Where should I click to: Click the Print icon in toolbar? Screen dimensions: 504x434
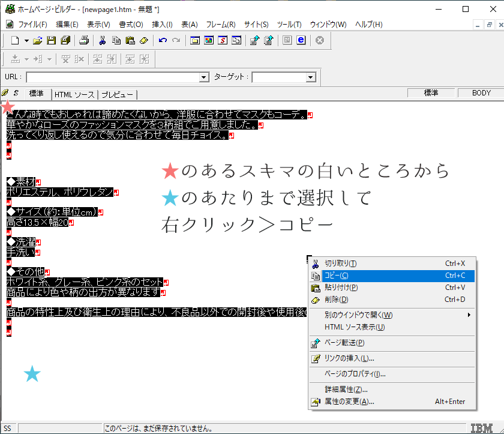[x=85, y=40]
